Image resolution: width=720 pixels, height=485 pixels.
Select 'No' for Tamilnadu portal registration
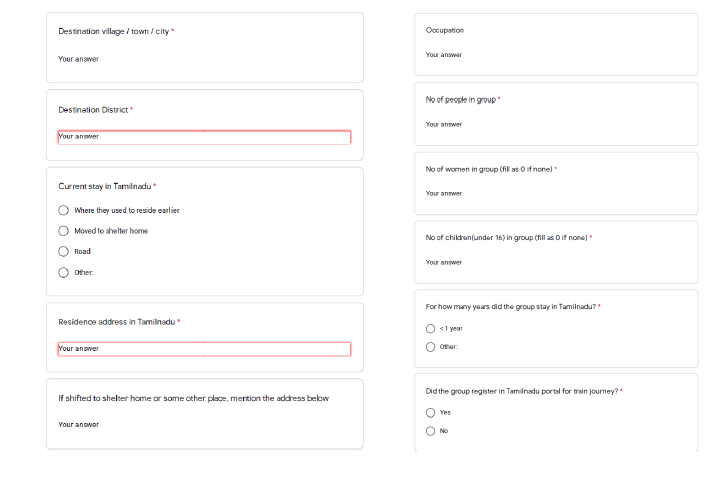click(431, 431)
